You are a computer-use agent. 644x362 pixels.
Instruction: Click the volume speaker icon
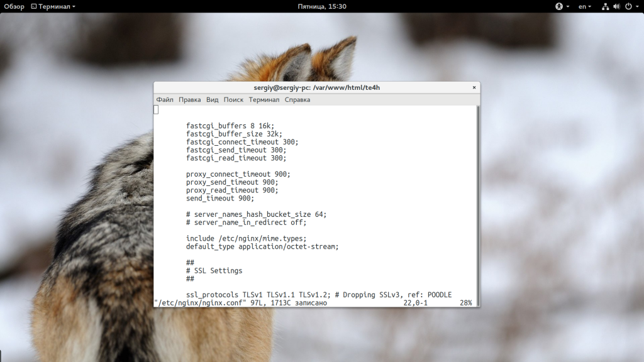click(616, 6)
